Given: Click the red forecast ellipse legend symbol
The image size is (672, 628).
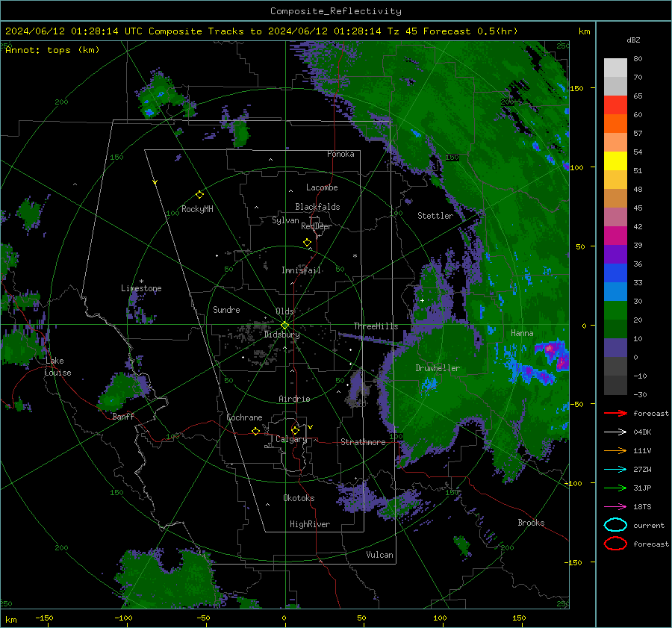Looking at the screenshot, I should 615,544.
